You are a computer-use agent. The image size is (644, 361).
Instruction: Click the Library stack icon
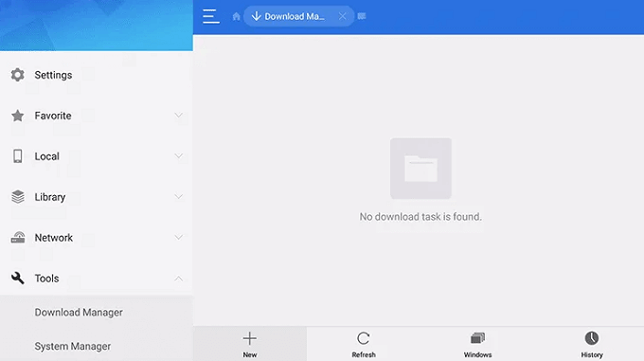point(18,197)
